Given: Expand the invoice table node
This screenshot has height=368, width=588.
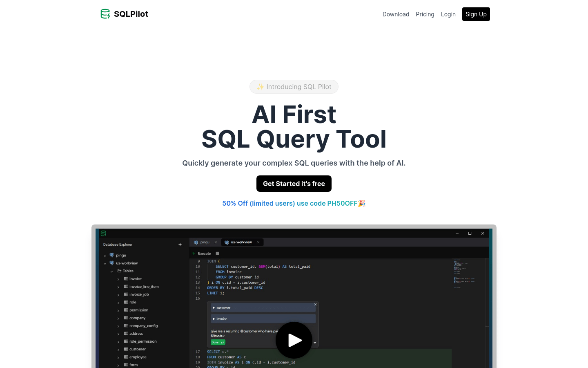Looking at the screenshot, I should click(118, 279).
